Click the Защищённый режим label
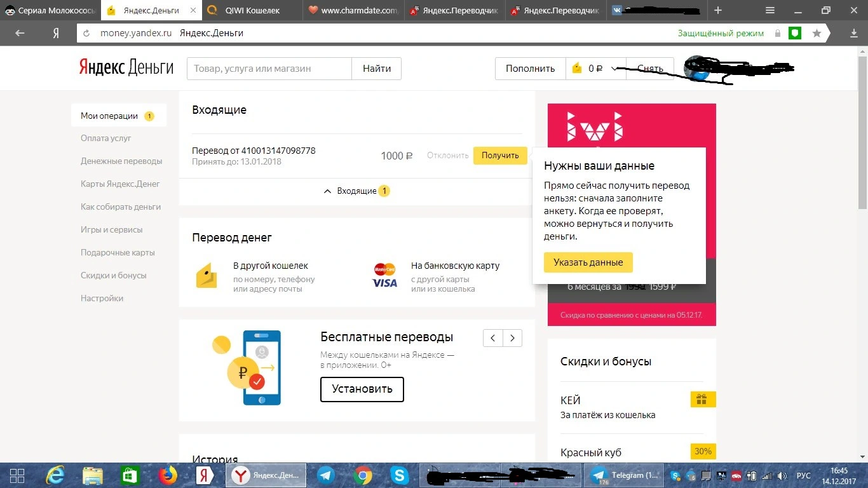The image size is (868, 488). click(721, 33)
